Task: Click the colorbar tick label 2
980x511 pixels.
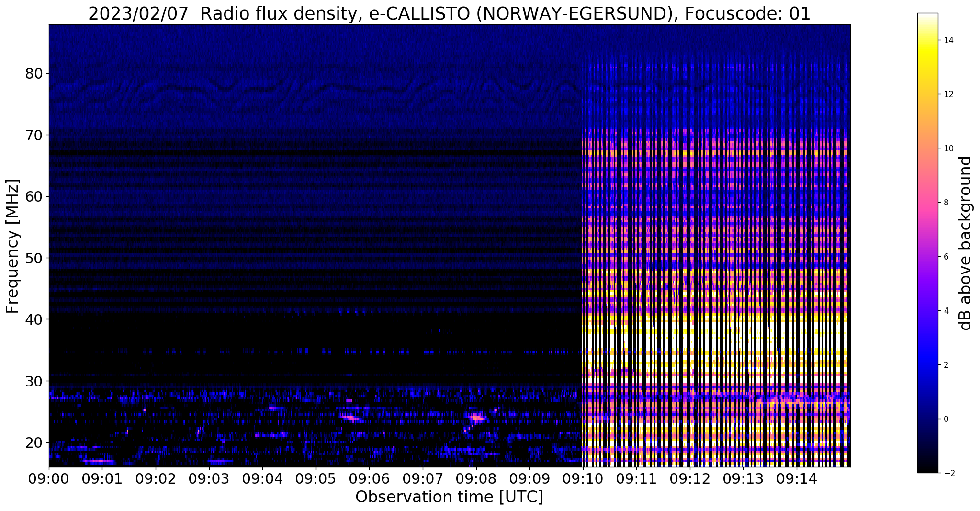Action: 946,365
